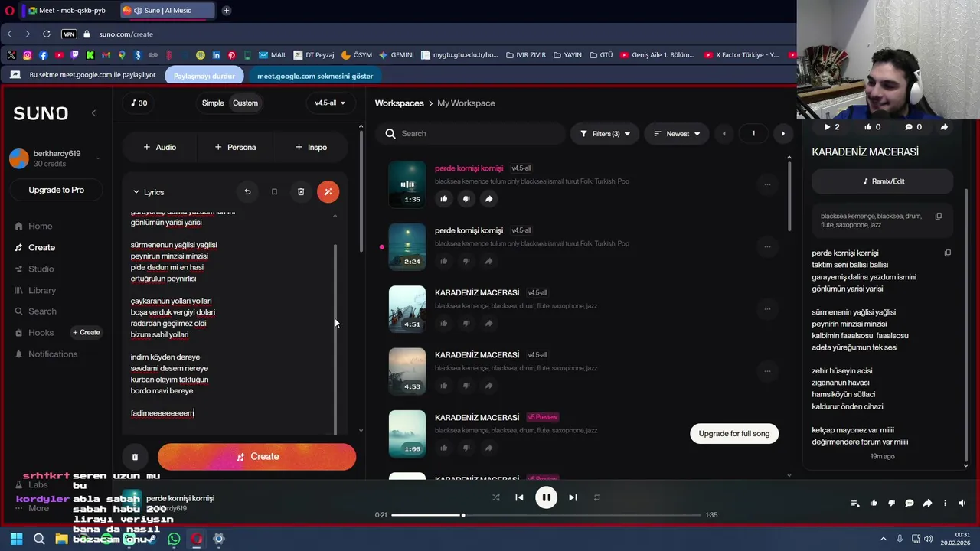Dislike the first perde kornişi song (1:35)
Viewport: 980px width, 551px height.
[x=465, y=199]
